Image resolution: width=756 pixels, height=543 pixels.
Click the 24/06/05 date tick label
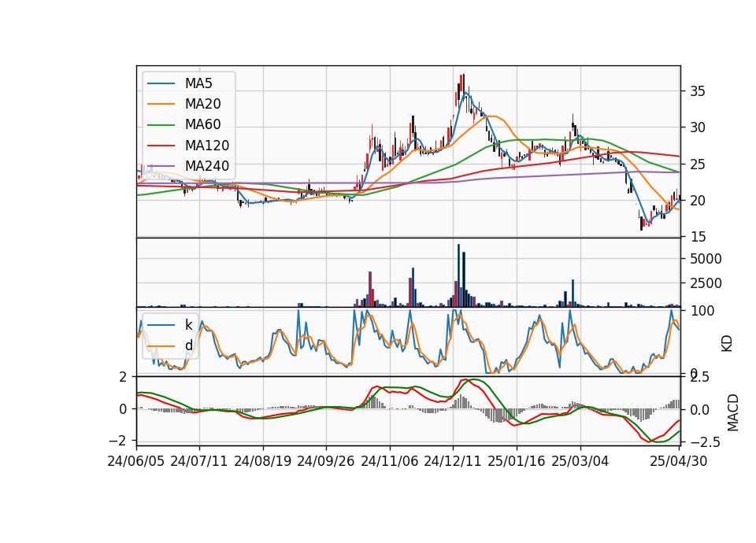click(x=136, y=461)
